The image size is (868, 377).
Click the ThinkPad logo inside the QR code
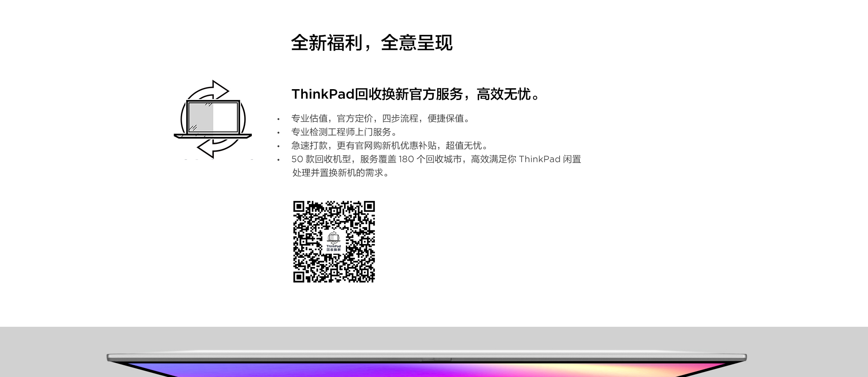pos(334,242)
